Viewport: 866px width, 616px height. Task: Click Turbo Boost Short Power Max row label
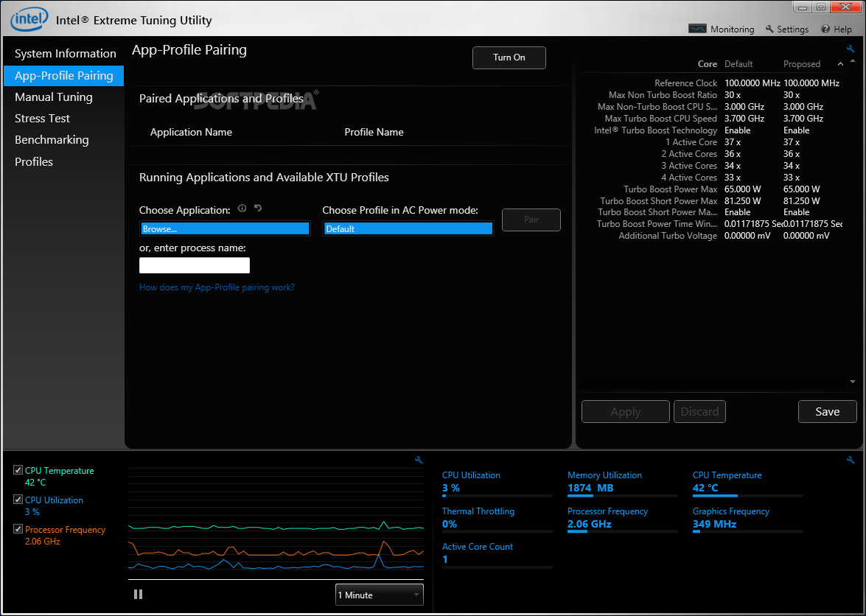tap(658, 201)
